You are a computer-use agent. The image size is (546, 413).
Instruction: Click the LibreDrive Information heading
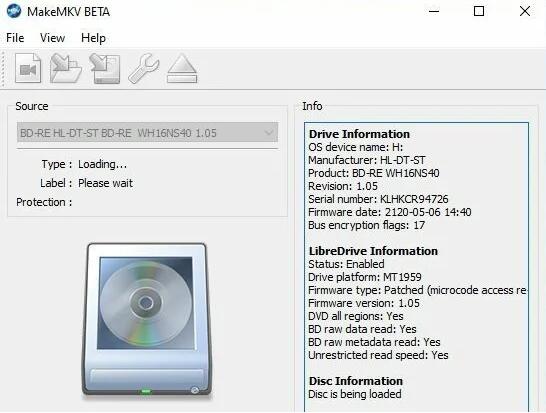pyautogui.click(x=373, y=251)
